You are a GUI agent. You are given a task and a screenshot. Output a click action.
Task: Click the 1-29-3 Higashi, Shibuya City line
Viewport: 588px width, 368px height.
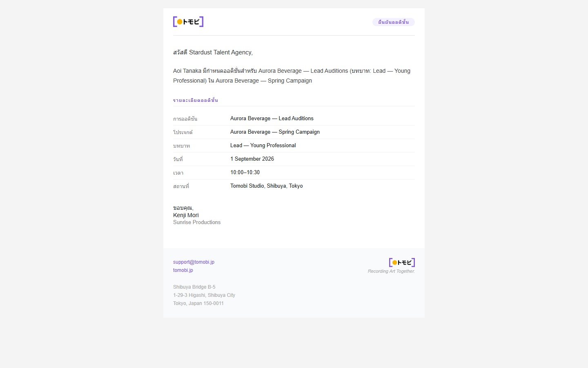tap(204, 295)
